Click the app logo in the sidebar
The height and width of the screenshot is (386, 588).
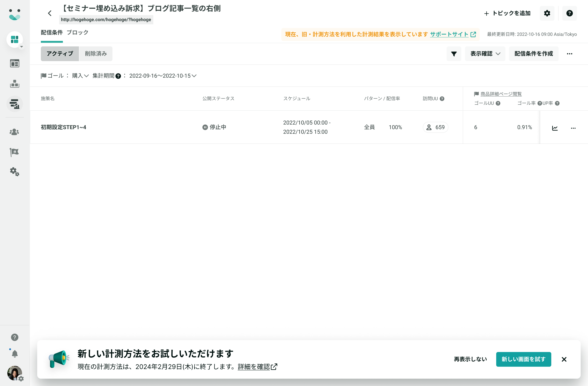point(15,15)
